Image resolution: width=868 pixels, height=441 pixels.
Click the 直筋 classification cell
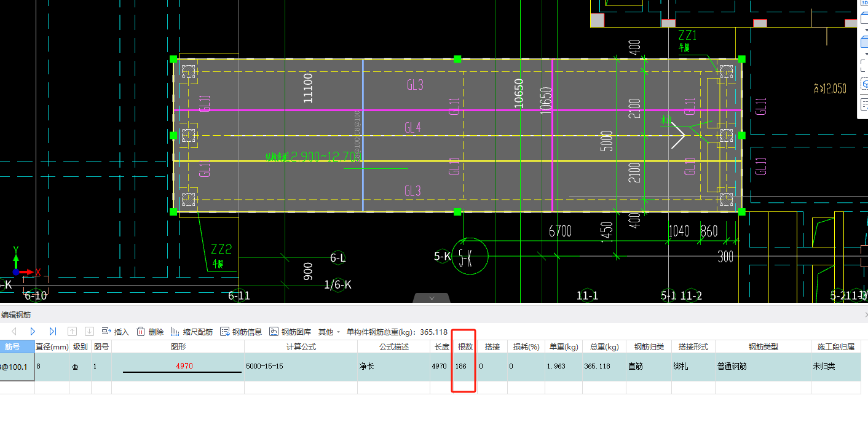tap(648, 367)
